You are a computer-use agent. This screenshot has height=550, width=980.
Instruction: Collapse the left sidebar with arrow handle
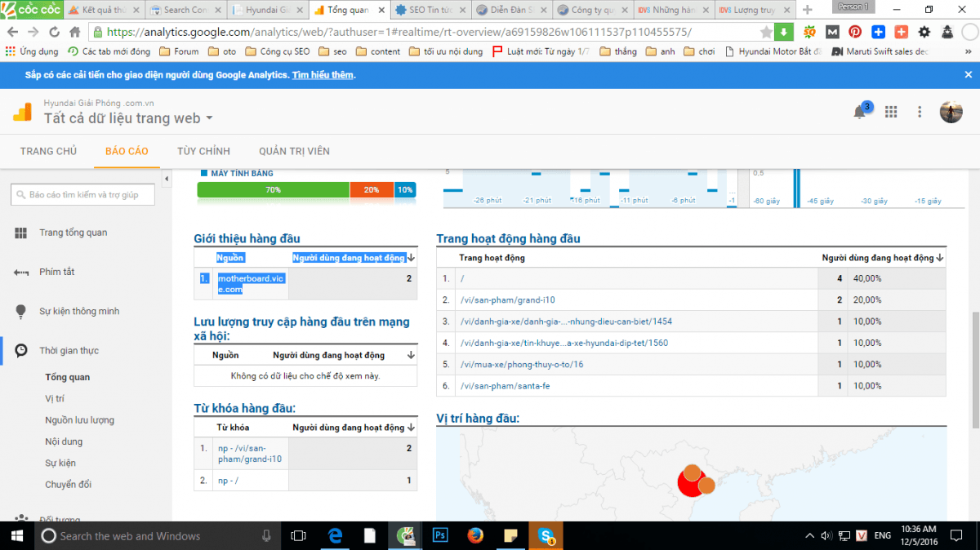coord(167,179)
